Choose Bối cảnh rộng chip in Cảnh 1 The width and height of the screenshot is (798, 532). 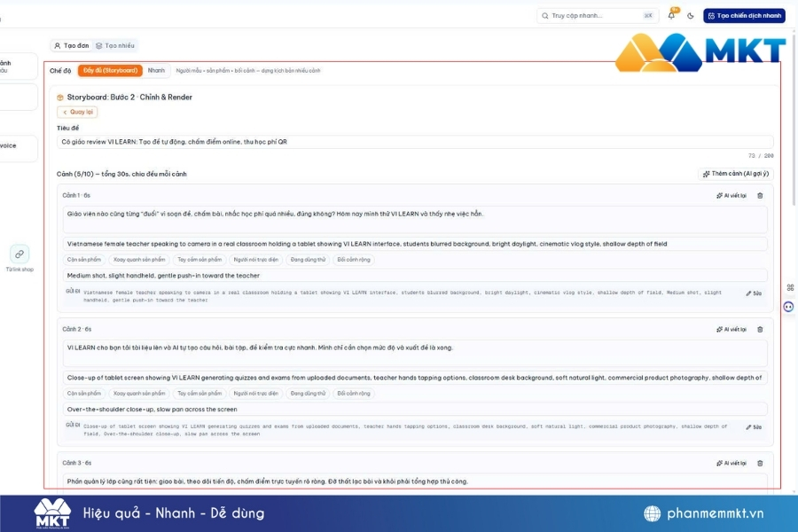point(354,260)
